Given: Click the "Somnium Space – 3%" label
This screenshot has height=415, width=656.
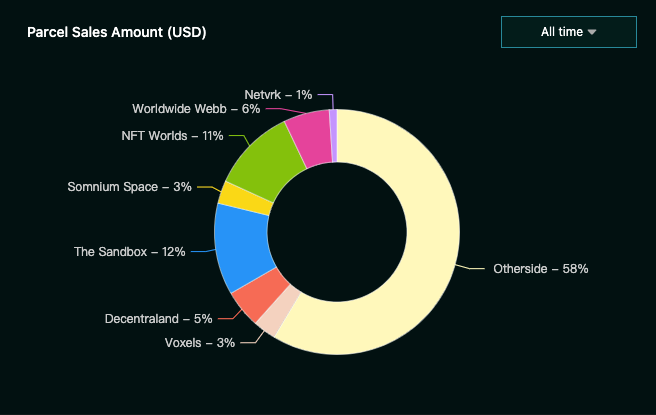Looking at the screenshot, I should (x=130, y=187).
